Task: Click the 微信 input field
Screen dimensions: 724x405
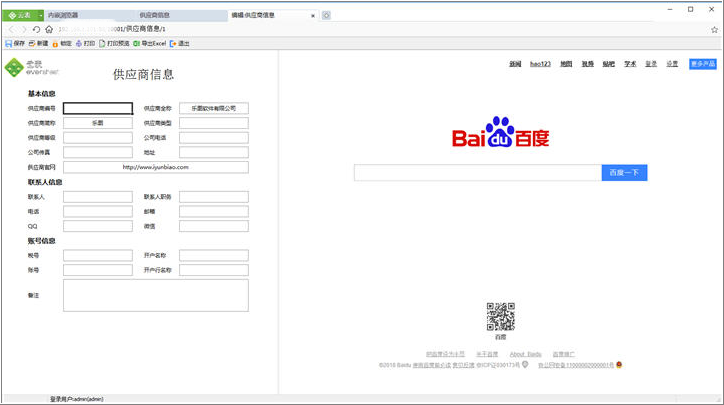Action: pos(214,226)
